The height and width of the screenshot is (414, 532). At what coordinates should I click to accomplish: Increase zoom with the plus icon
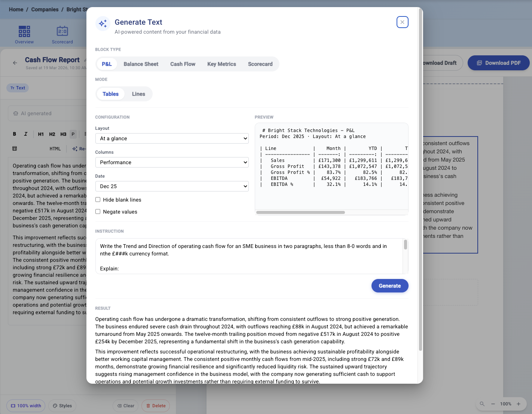coord(519,404)
